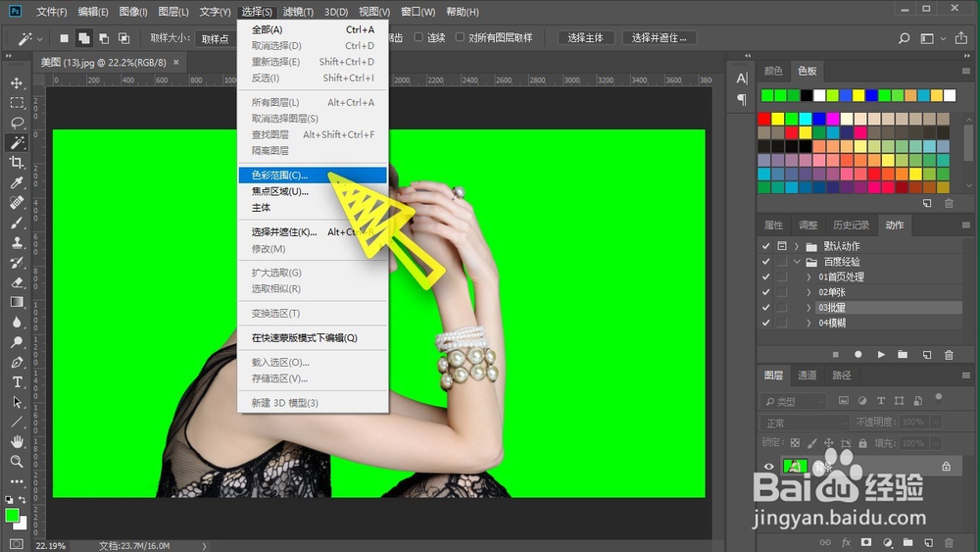Image resolution: width=980 pixels, height=552 pixels.
Task: Select the Brush tool
Action: click(x=17, y=223)
